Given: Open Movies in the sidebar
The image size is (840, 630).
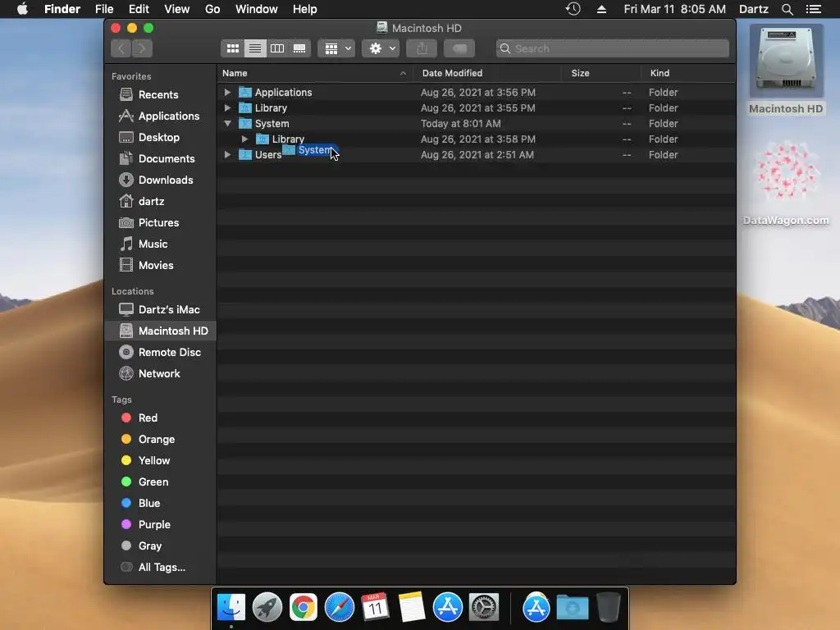Looking at the screenshot, I should pyautogui.click(x=160, y=266).
